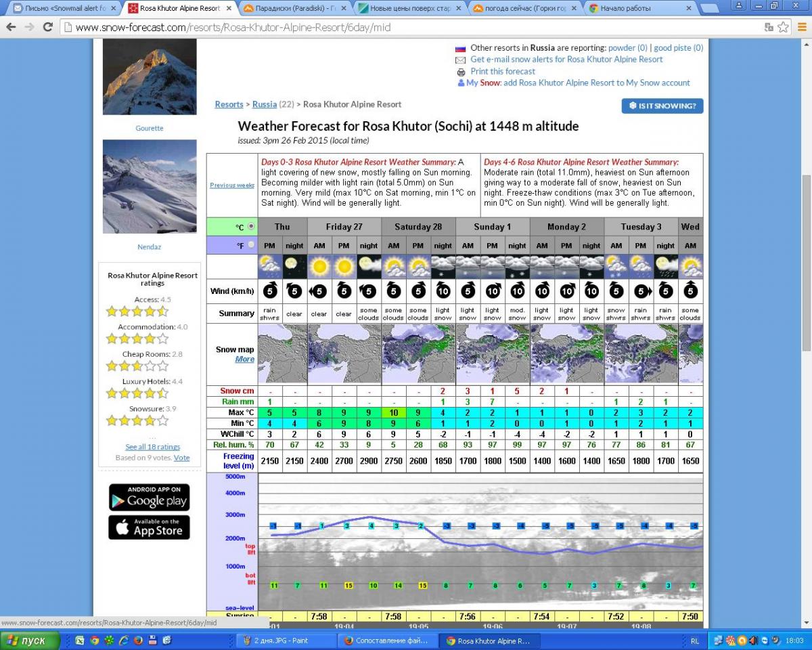This screenshot has height=650, width=812.
Task: Open the See all 18 ratings link
Action: coord(153,447)
